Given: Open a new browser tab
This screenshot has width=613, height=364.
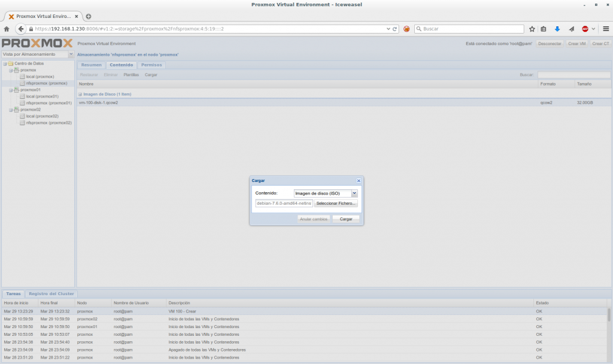Looking at the screenshot, I should (x=89, y=16).
